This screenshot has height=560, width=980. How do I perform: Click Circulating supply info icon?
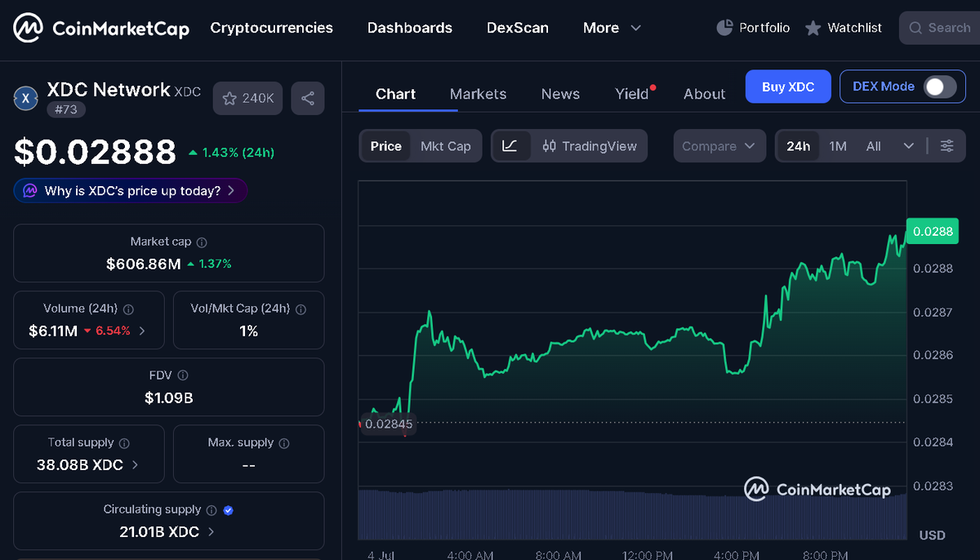click(x=212, y=510)
